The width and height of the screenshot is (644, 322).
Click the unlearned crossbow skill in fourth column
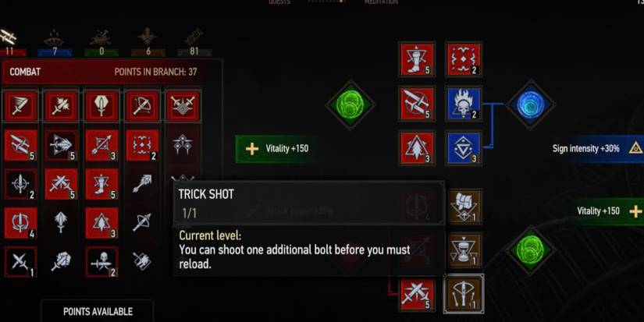pyautogui.click(x=142, y=223)
